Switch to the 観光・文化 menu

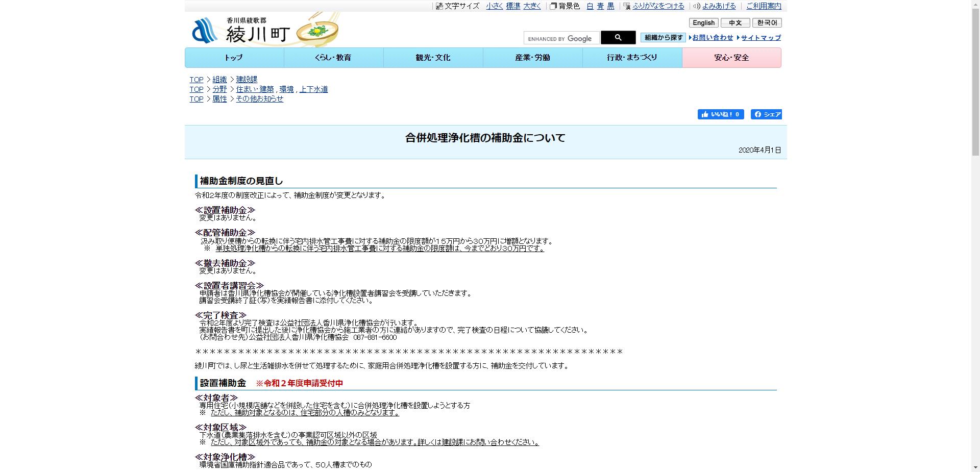(x=433, y=58)
